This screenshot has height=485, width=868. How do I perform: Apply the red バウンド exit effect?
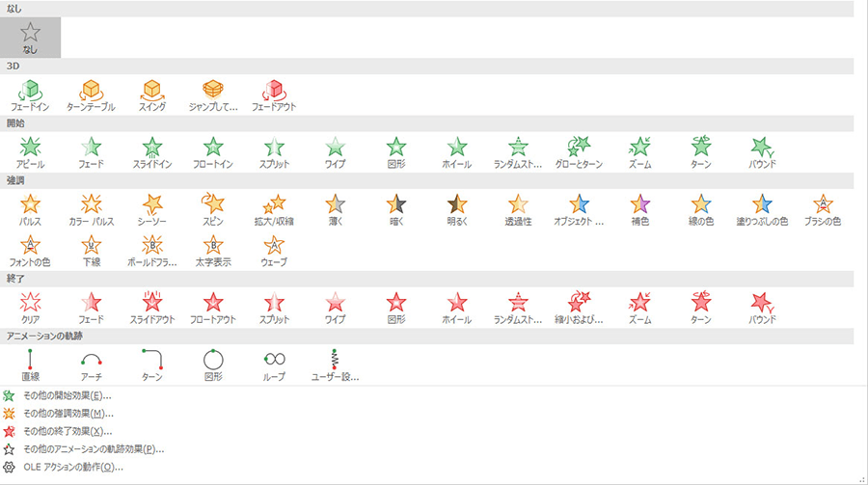pos(762,308)
